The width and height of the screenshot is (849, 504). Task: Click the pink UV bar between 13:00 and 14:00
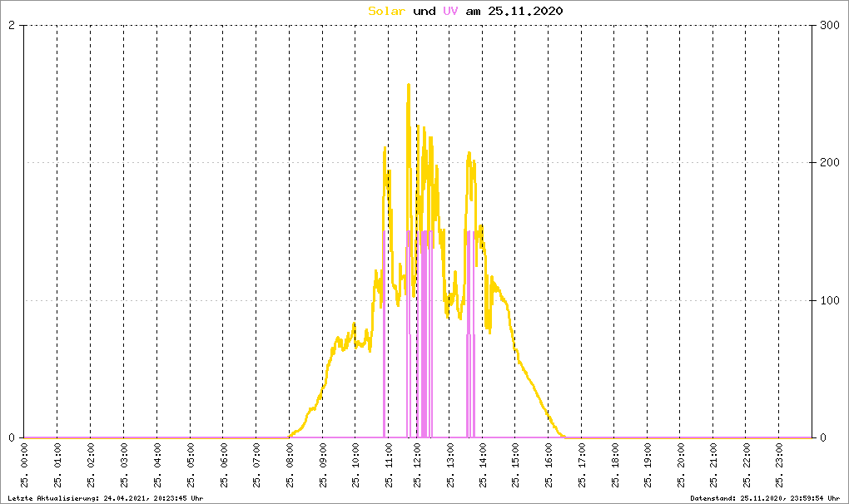469,333
